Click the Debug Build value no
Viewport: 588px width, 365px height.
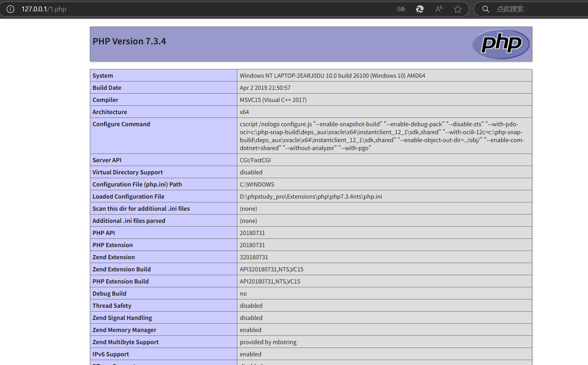(243, 293)
